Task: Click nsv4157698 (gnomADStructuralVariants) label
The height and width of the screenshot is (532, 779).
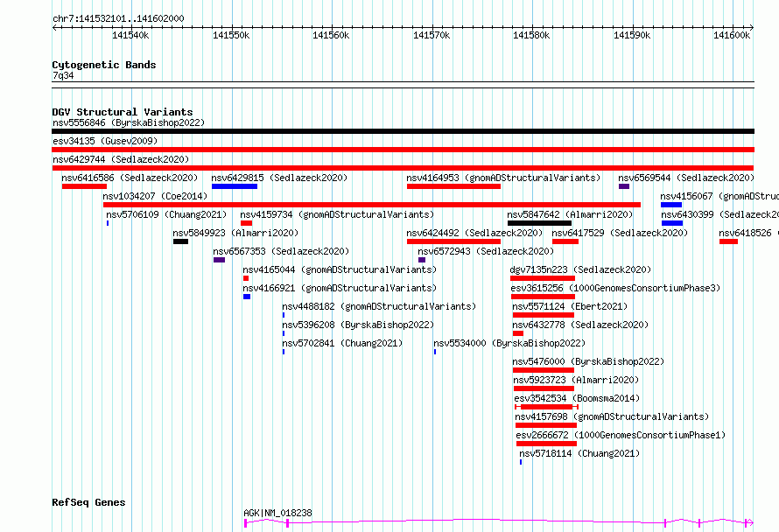Action: click(612, 416)
